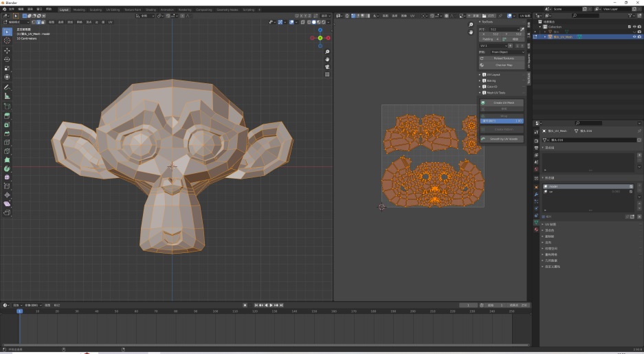Click the pan hand icon in 3D viewport
644x354 pixels.
[327, 60]
